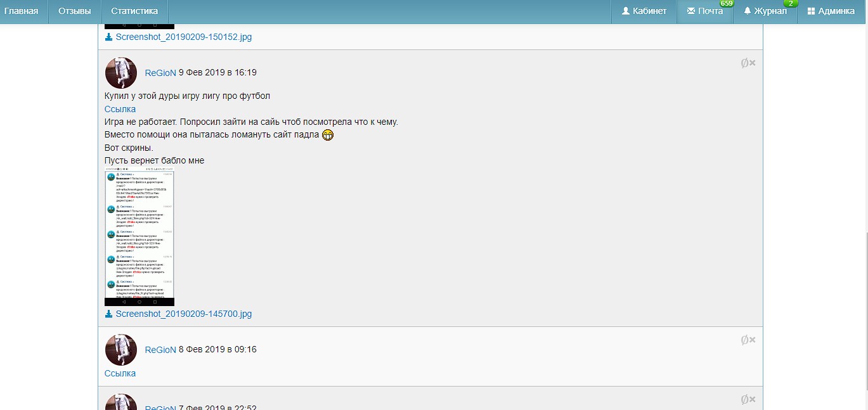The width and height of the screenshot is (868, 410).
Task: Open the Главная tab
Action: tap(21, 11)
